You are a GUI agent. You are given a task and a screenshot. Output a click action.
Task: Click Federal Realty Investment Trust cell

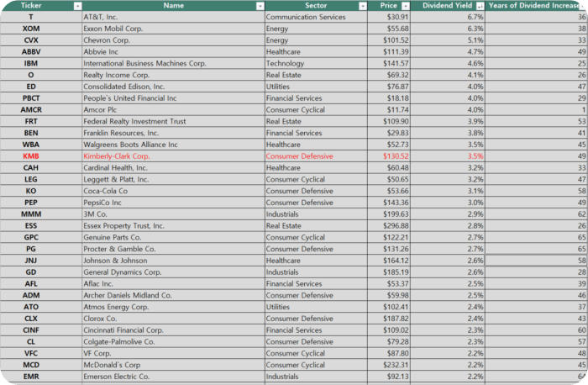coord(173,122)
